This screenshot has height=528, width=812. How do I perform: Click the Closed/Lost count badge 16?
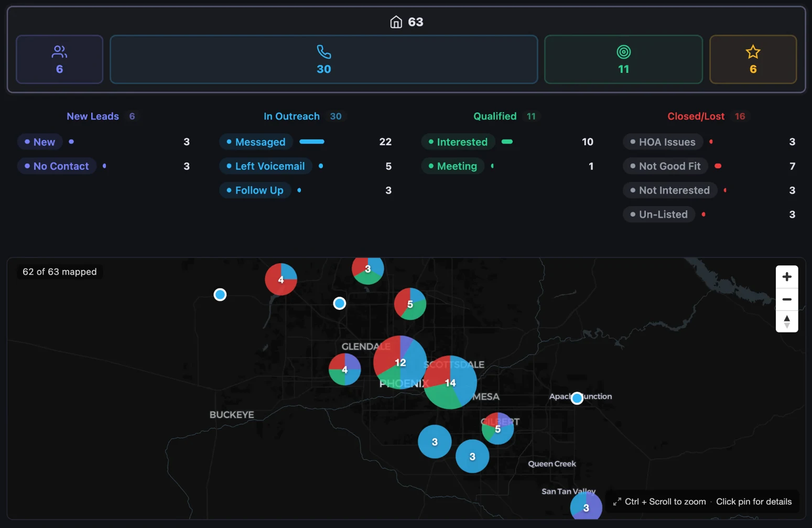[740, 116]
